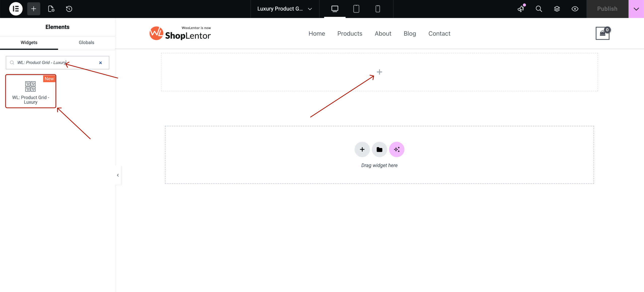
Task: Open the Elementor hamburger menu
Action: pyautogui.click(x=16, y=9)
